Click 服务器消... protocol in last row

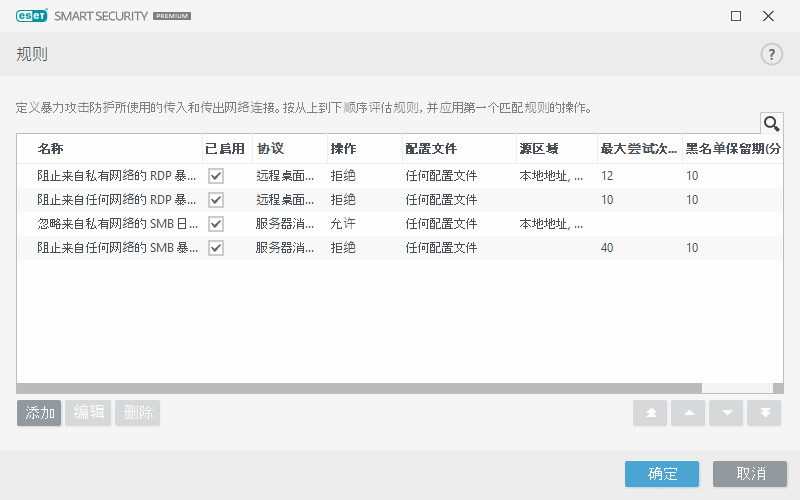tap(285, 248)
